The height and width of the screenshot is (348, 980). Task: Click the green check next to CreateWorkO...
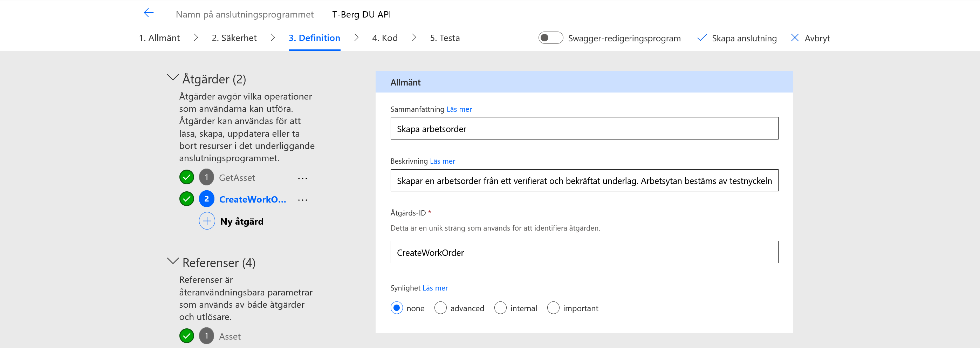click(186, 199)
